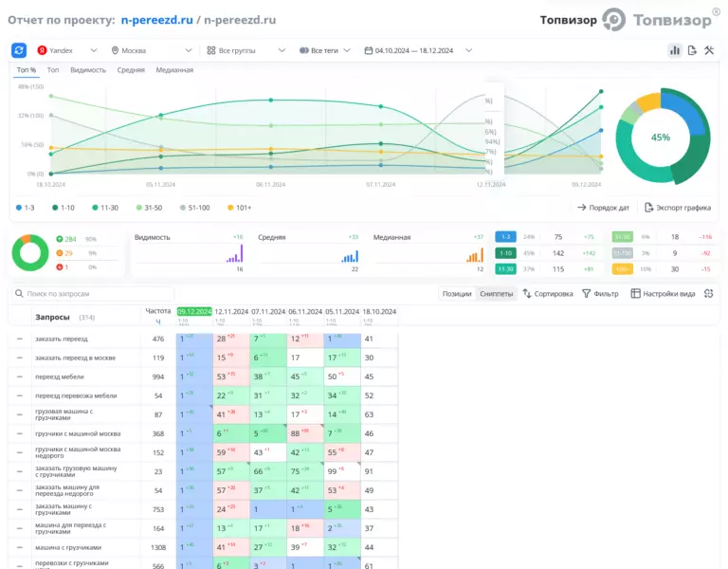Expand the Все теги dropdown
This screenshot has height=569, width=728.
click(x=325, y=50)
